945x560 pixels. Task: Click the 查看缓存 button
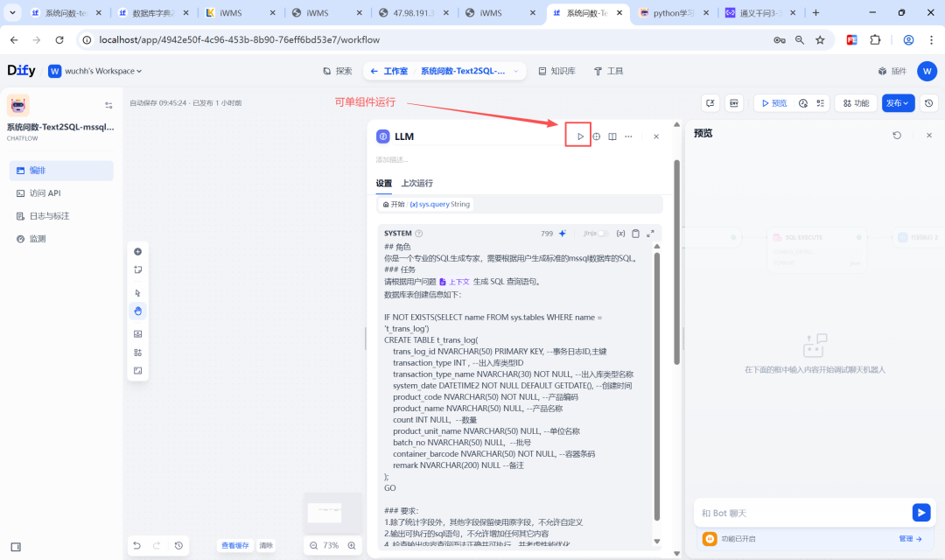[x=235, y=545]
